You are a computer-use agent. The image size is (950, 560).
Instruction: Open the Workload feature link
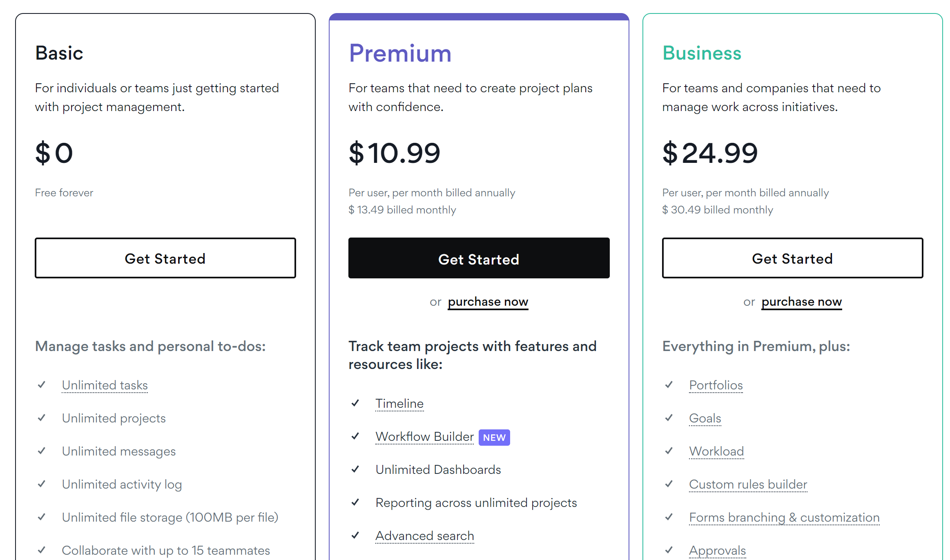click(716, 451)
